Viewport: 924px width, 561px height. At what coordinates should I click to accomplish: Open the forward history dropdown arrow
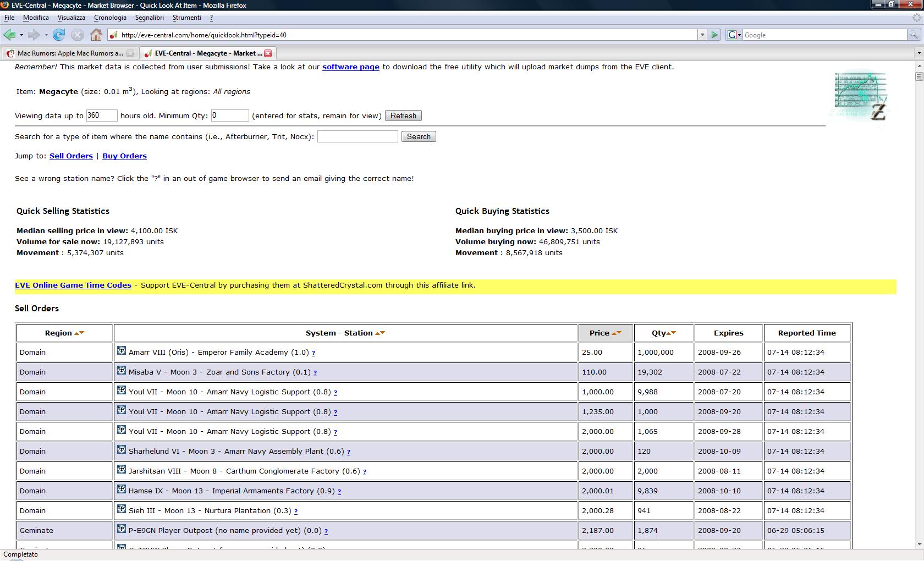46,35
